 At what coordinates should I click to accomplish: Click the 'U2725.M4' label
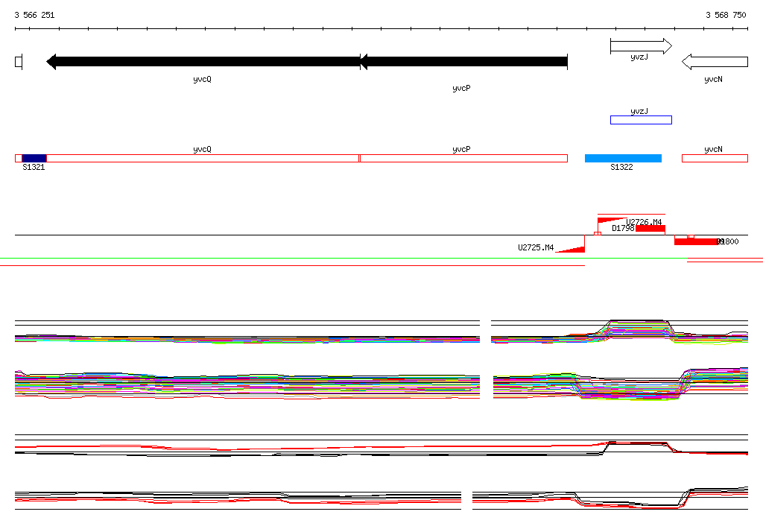[536, 247]
